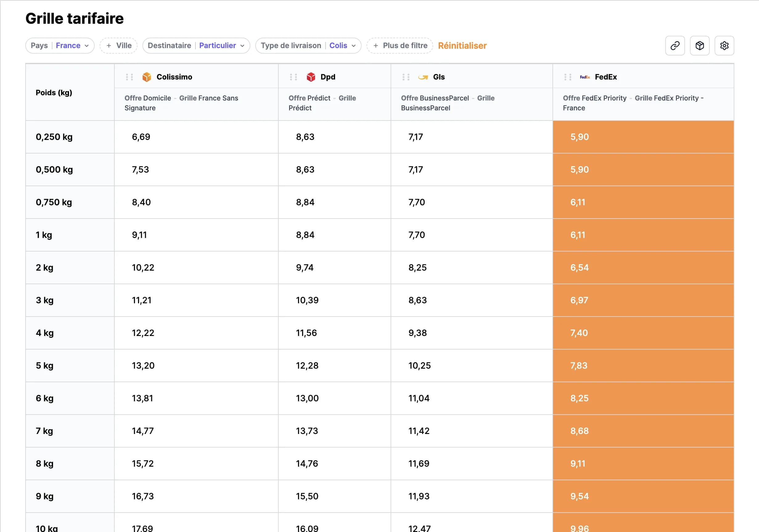Click the Gls price 8,25 for 2 kg
The height and width of the screenshot is (532, 759).
pyautogui.click(x=417, y=267)
